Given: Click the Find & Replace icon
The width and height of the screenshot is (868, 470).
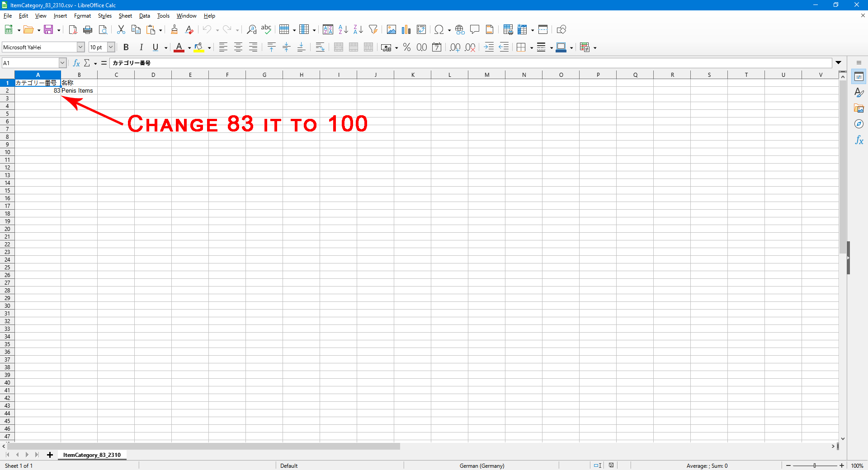Looking at the screenshot, I should [251, 30].
